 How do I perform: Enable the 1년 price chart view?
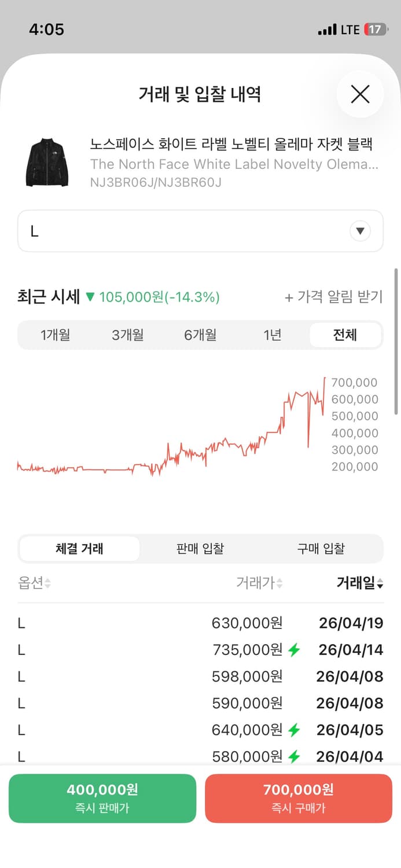pyautogui.click(x=272, y=334)
